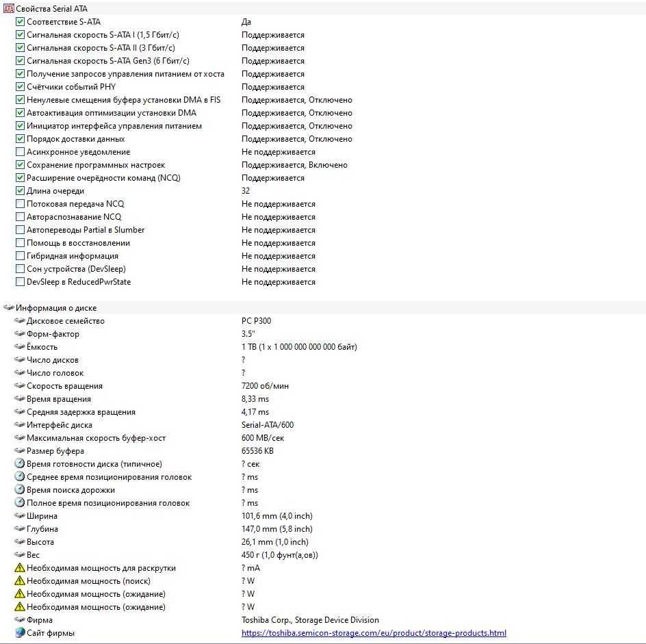Toggle the Асинхронное уведомление checkbox
This screenshot has width=646, height=644.
click(20, 152)
